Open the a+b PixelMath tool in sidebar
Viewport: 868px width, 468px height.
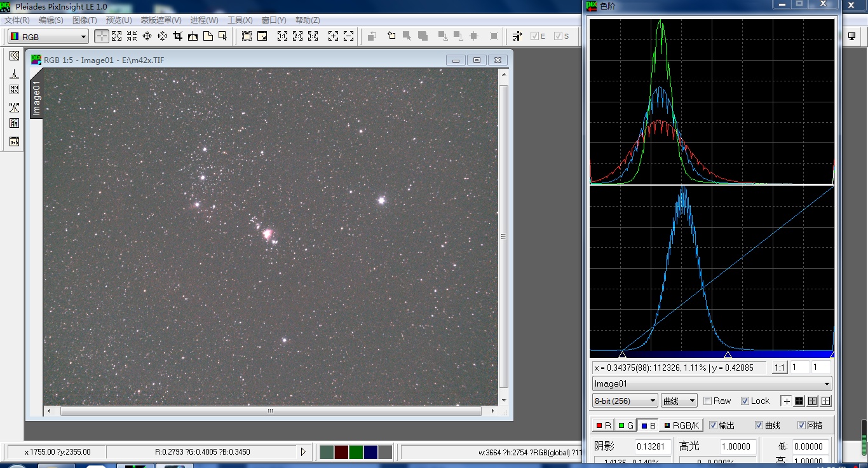[14, 141]
